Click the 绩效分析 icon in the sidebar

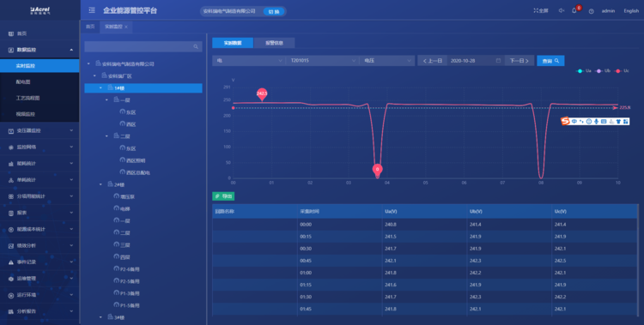click(11, 246)
